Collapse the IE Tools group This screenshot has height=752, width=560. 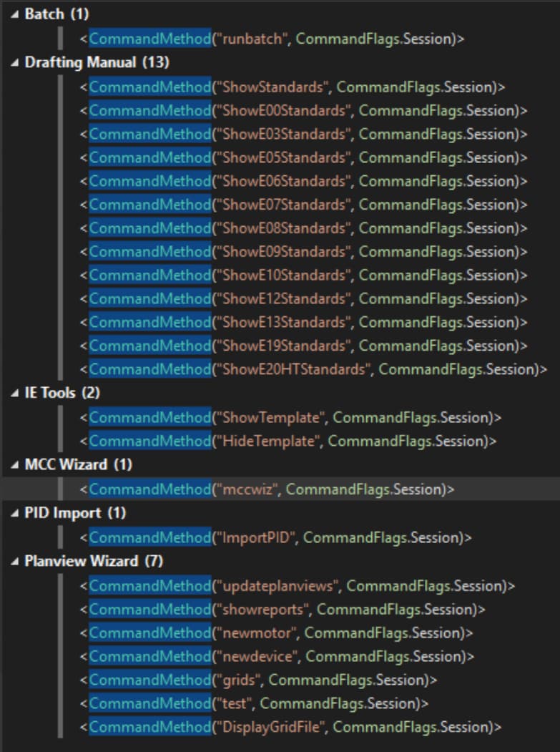16,393
